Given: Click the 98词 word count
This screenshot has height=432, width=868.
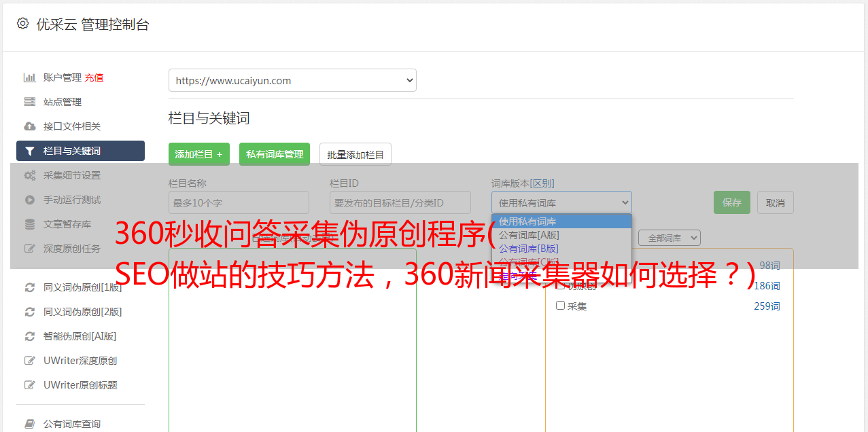Looking at the screenshot, I should click(769, 266).
